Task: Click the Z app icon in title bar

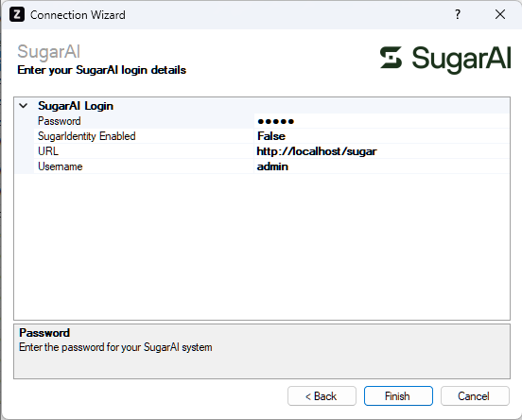Action: coord(17,14)
